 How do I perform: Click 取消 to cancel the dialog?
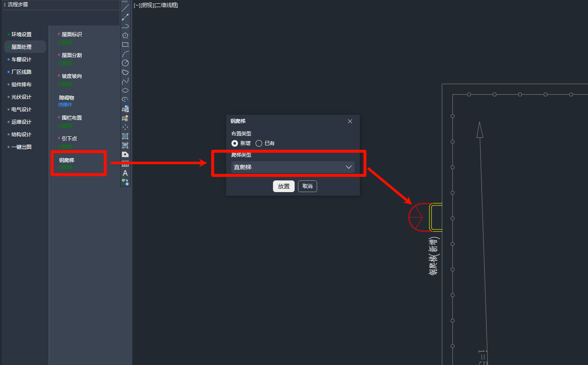tap(308, 186)
